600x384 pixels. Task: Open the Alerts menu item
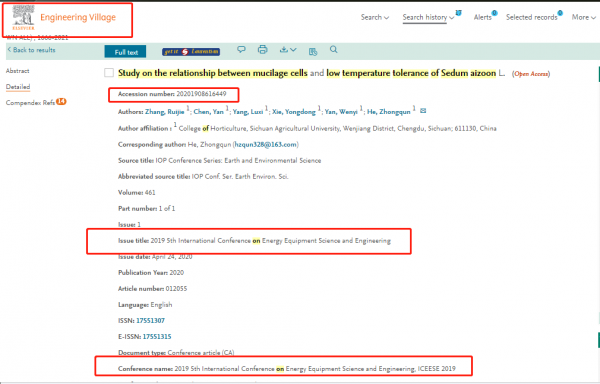[x=483, y=17]
